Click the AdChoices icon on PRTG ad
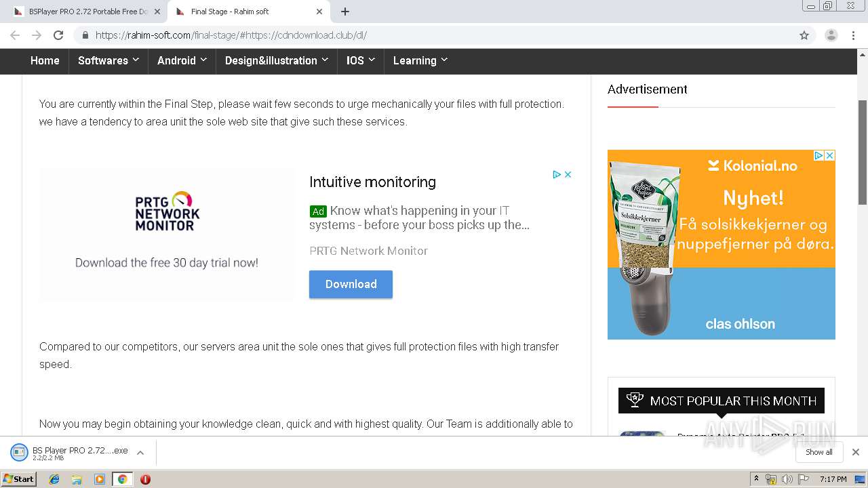 coord(557,174)
